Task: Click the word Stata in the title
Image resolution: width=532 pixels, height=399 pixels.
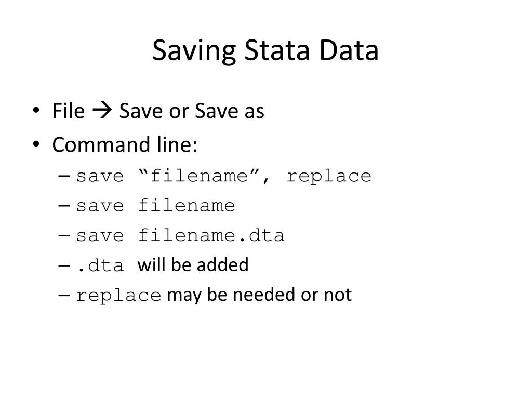Action: [x=277, y=50]
